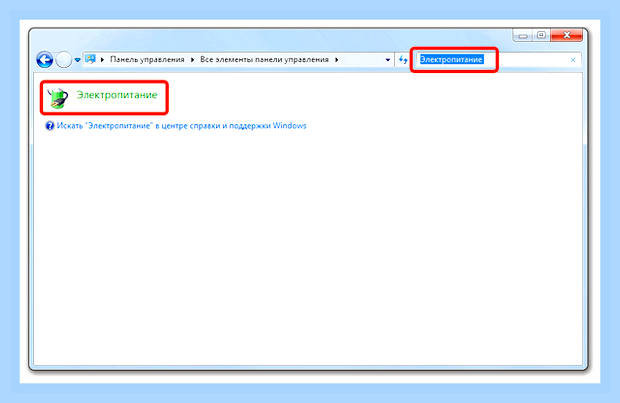
Task: Open Панель управления breadcrumb
Action: tap(147, 59)
